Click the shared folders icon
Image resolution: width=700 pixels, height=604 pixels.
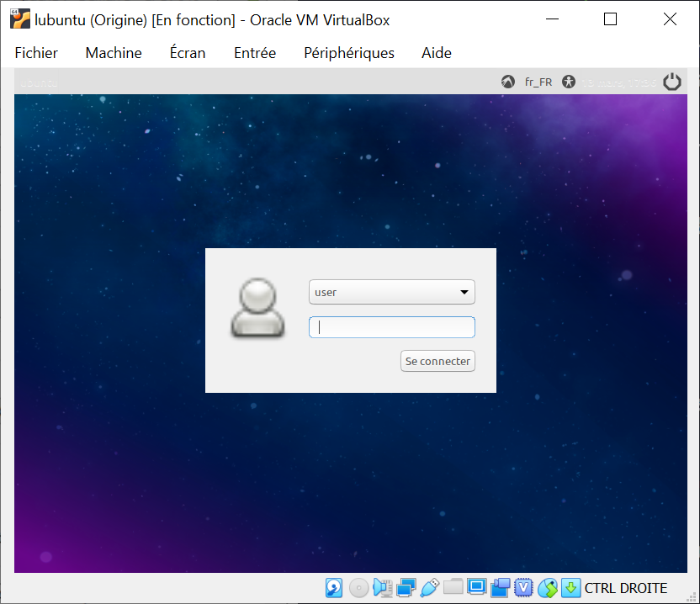click(453, 588)
